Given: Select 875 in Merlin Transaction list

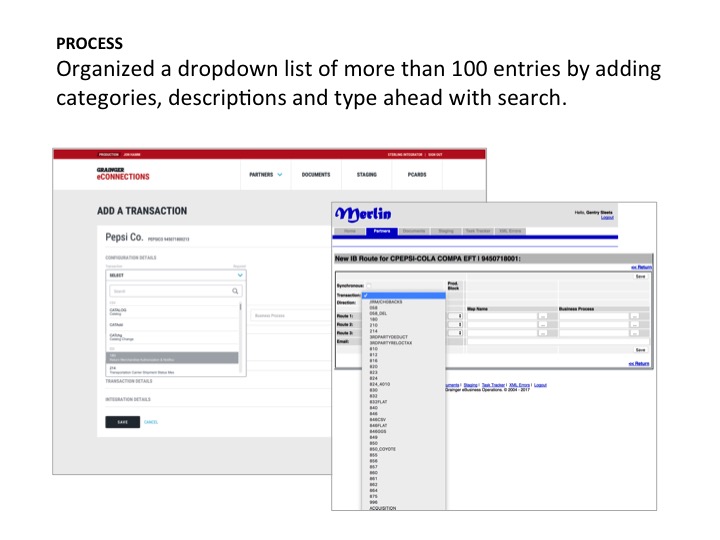Looking at the screenshot, I should pos(373,496).
